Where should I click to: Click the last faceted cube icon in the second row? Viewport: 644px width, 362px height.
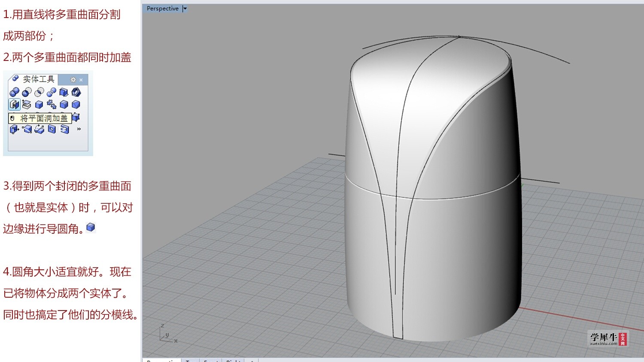pyautogui.click(x=76, y=104)
